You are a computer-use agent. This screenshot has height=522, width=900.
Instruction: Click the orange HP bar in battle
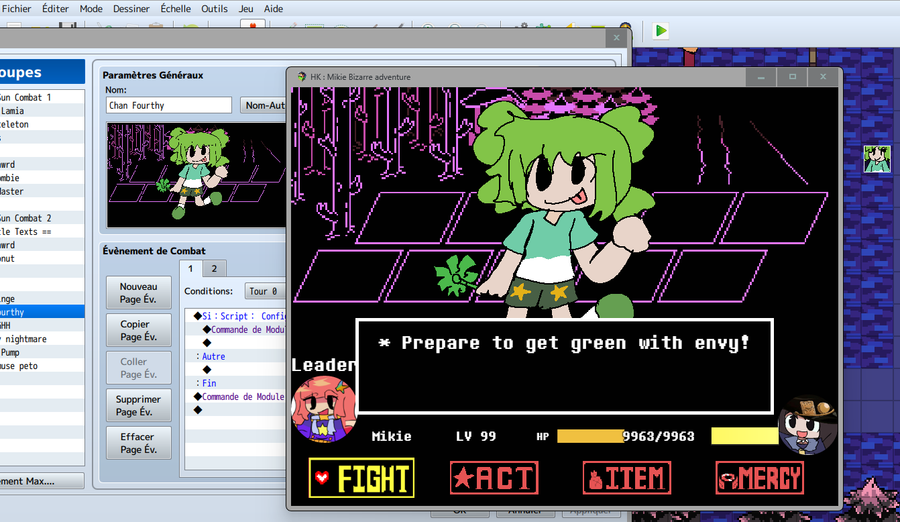coord(590,436)
